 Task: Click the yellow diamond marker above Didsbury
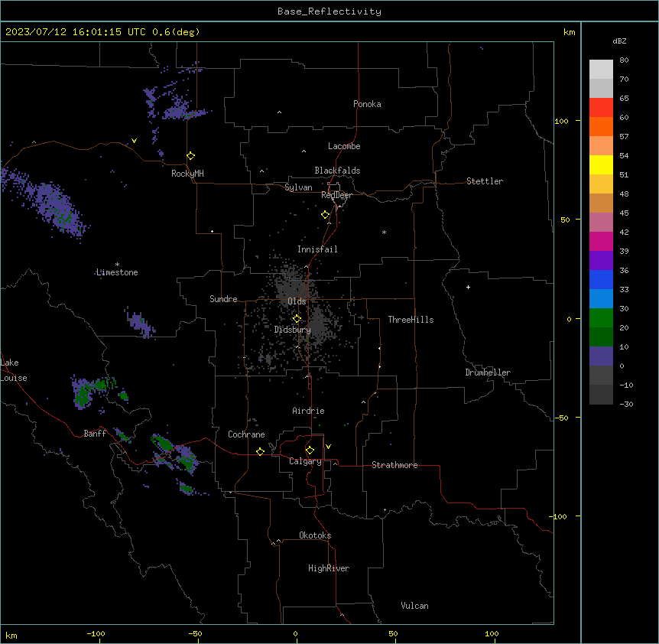point(297,319)
